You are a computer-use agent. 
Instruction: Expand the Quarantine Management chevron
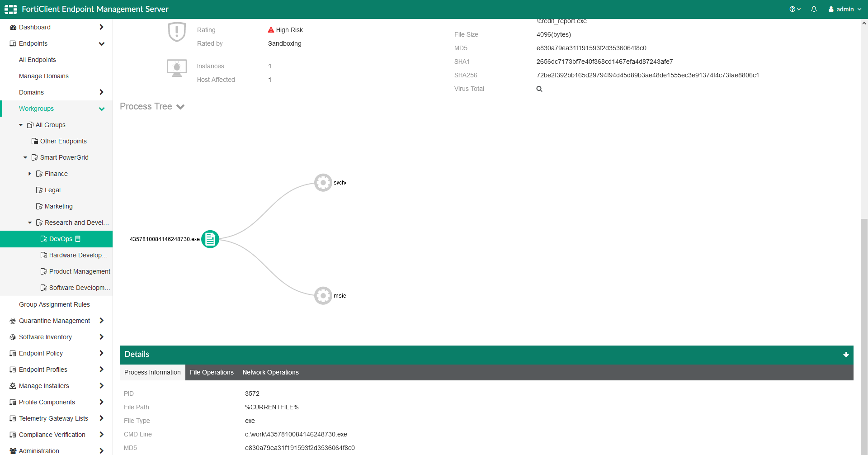pos(101,321)
